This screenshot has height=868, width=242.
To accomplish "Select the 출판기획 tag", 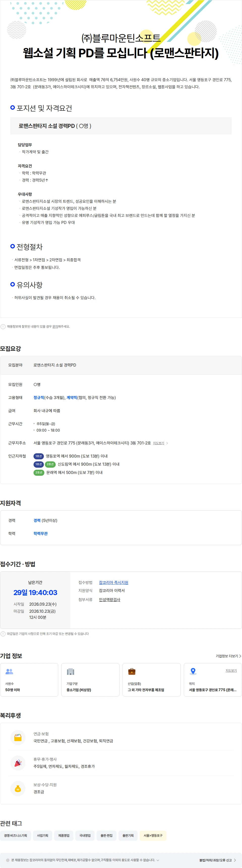I will pyautogui.click(x=128, y=836).
